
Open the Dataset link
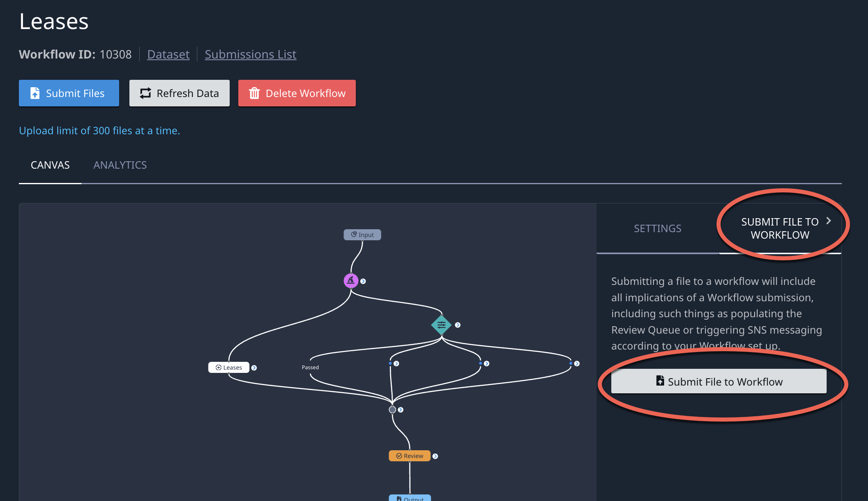(x=168, y=54)
